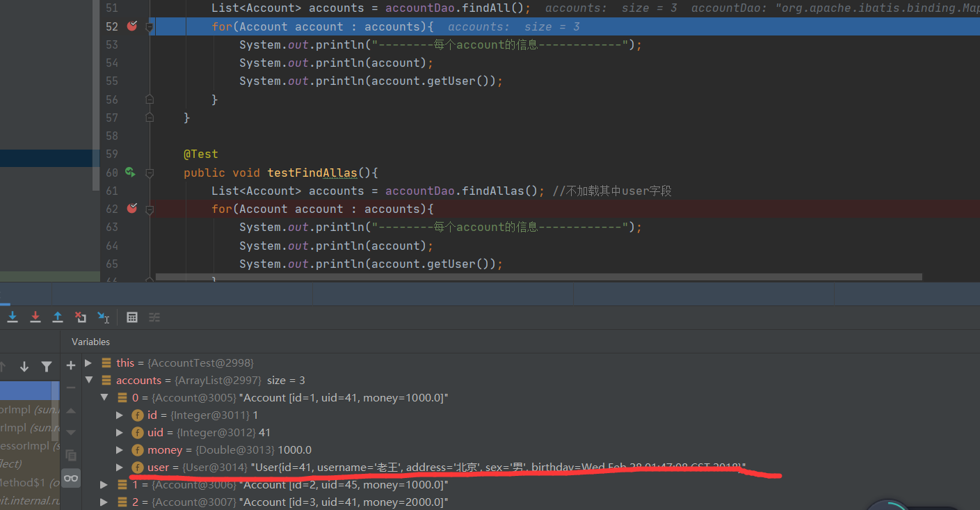Click field icon beside 'id'
Viewport: 980px width, 510px height.
138,415
